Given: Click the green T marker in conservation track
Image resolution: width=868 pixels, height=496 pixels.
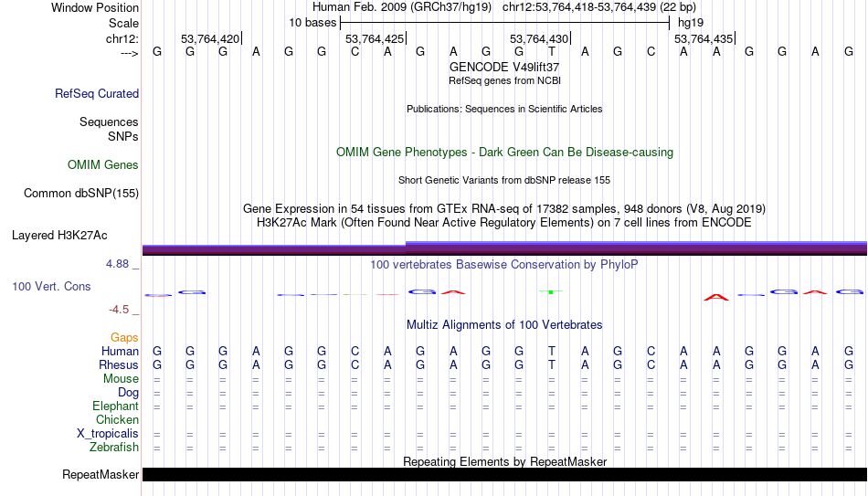Looking at the screenshot, I should tap(551, 291).
